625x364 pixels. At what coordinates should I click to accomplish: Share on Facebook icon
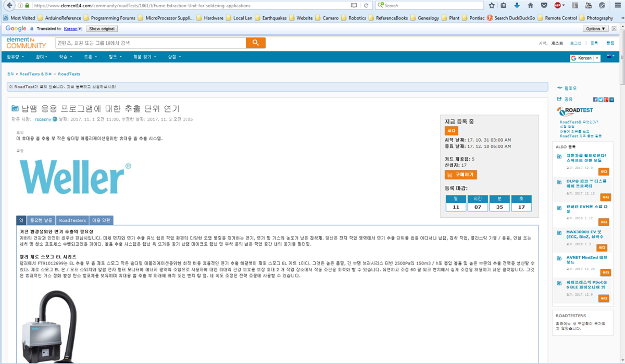click(x=595, y=99)
